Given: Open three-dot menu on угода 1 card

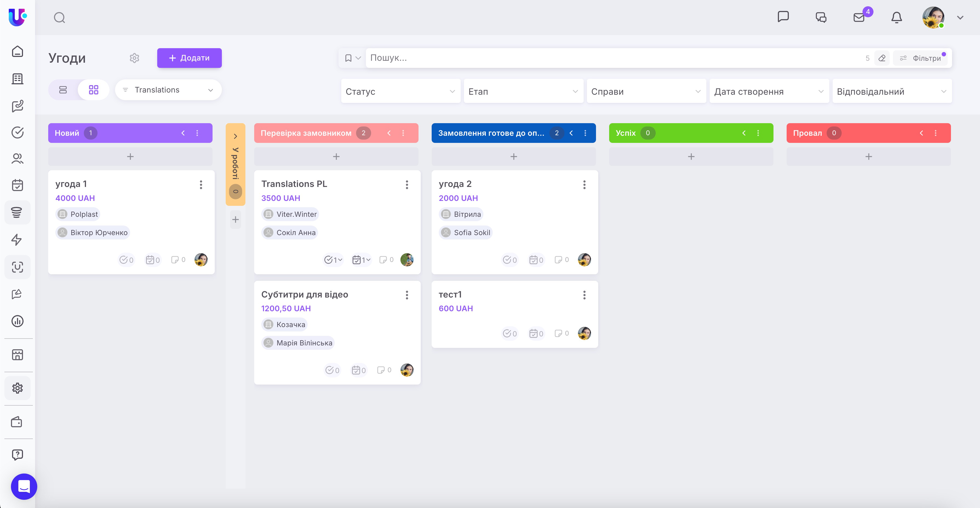Looking at the screenshot, I should click(201, 185).
